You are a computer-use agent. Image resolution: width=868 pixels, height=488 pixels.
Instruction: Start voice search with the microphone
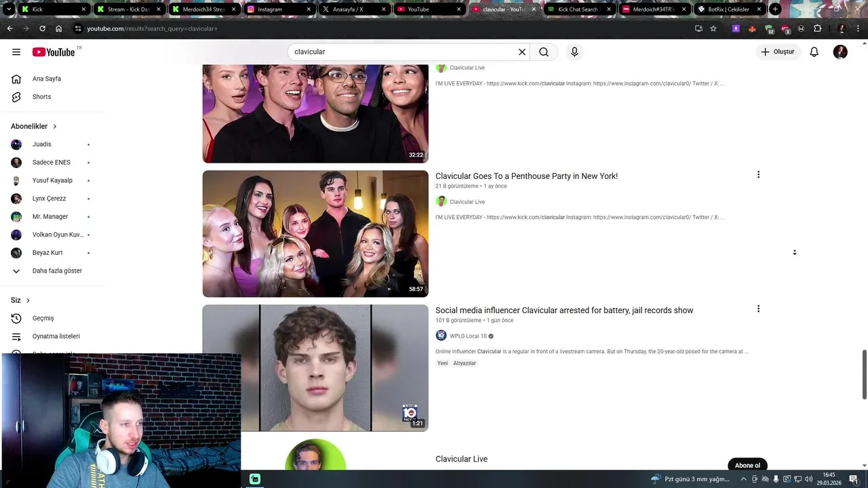click(x=574, y=52)
